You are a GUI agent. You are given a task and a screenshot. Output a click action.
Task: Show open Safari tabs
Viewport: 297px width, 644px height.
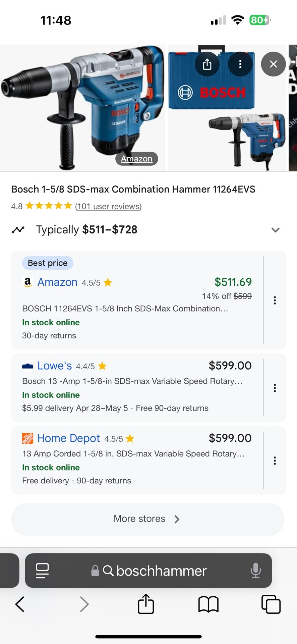pyautogui.click(x=271, y=604)
